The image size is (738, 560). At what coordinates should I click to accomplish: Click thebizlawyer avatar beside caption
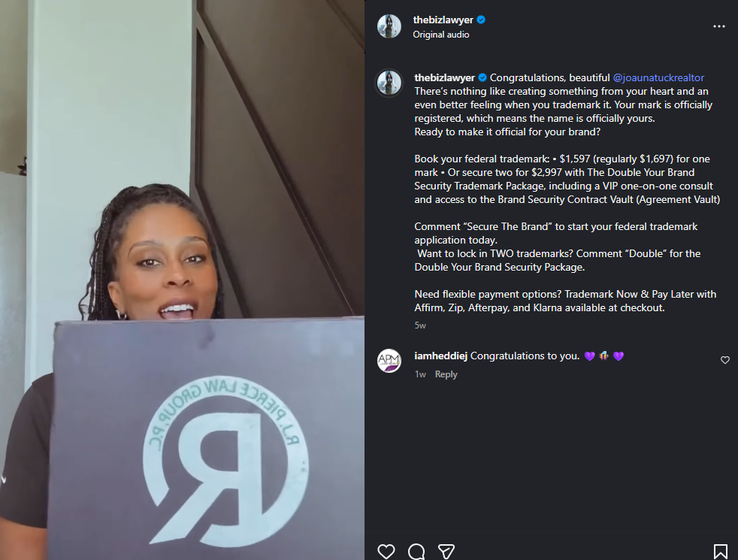coord(389,83)
